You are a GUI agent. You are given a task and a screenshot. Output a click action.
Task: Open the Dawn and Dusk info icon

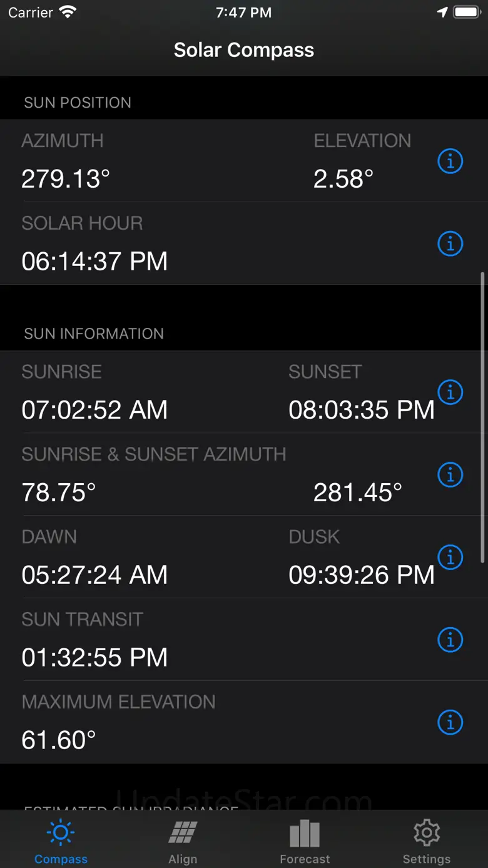point(450,558)
